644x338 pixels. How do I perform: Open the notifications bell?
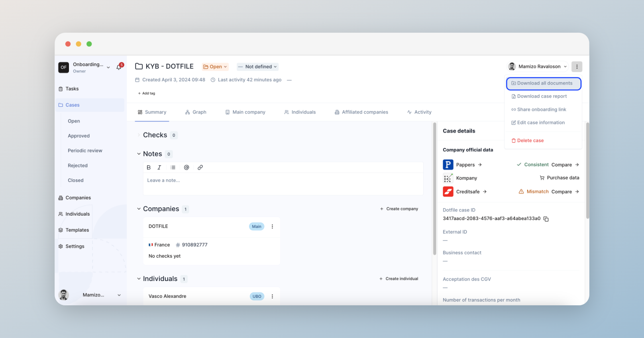tap(119, 67)
